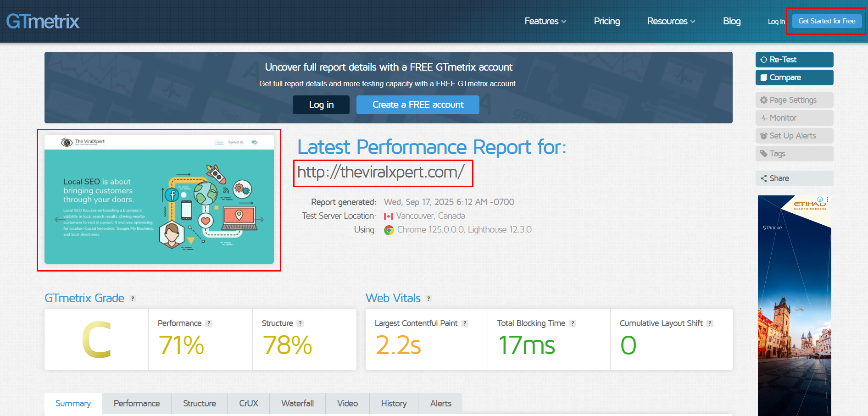Show info for Total Blocking Time

pos(573,323)
